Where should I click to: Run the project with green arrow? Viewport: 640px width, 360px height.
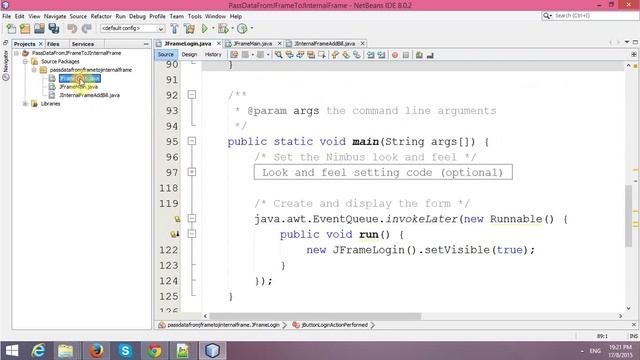(204, 29)
